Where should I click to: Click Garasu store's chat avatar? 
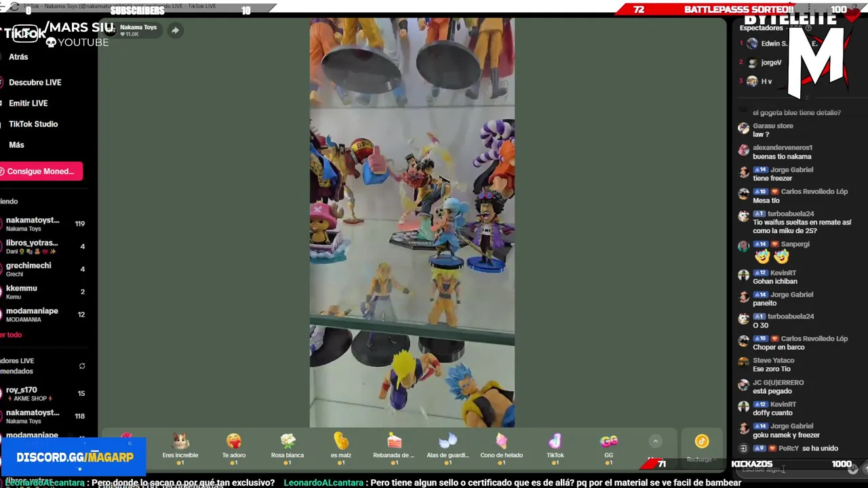(x=743, y=128)
